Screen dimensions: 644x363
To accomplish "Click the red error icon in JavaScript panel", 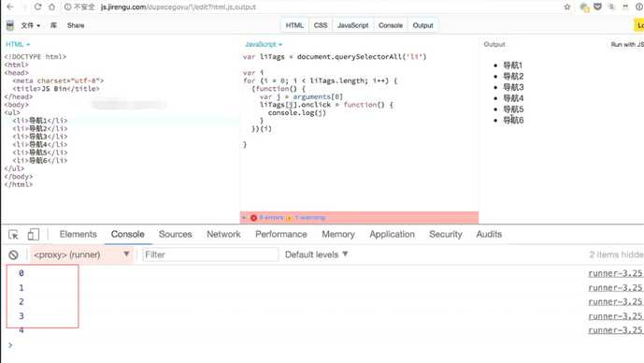I will tap(254, 218).
